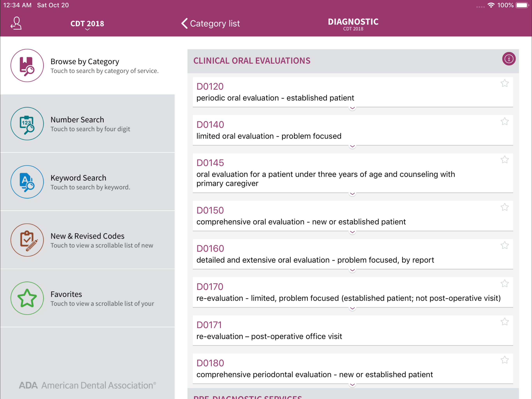Tap the Wi-Fi status icon

tap(491, 5)
